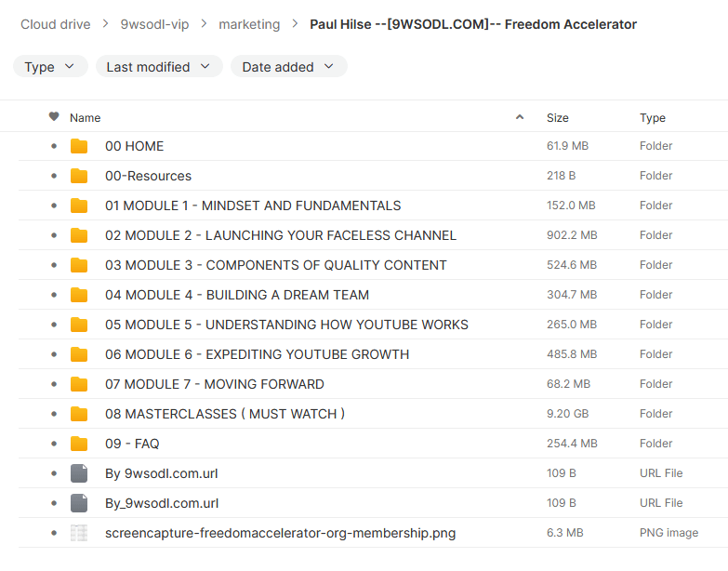Open the Type filter dropdown
The image size is (728, 571).
[50, 67]
